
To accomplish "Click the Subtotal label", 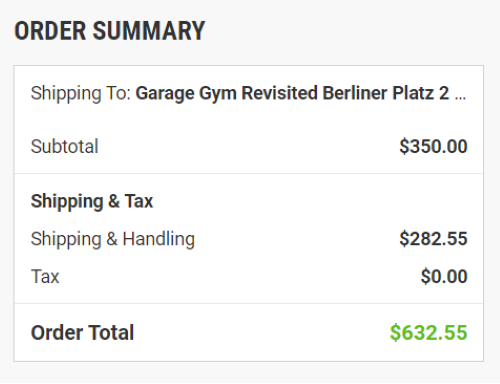I will [x=64, y=146].
